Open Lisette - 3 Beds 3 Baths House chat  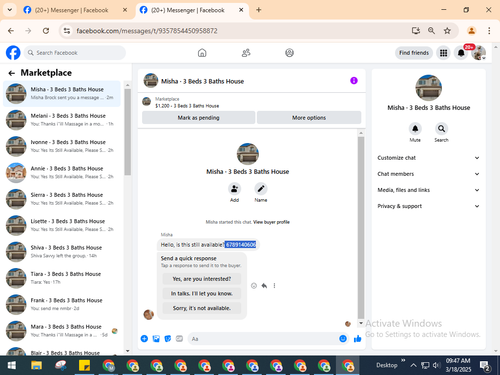pyautogui.click(x=62, y=225)
